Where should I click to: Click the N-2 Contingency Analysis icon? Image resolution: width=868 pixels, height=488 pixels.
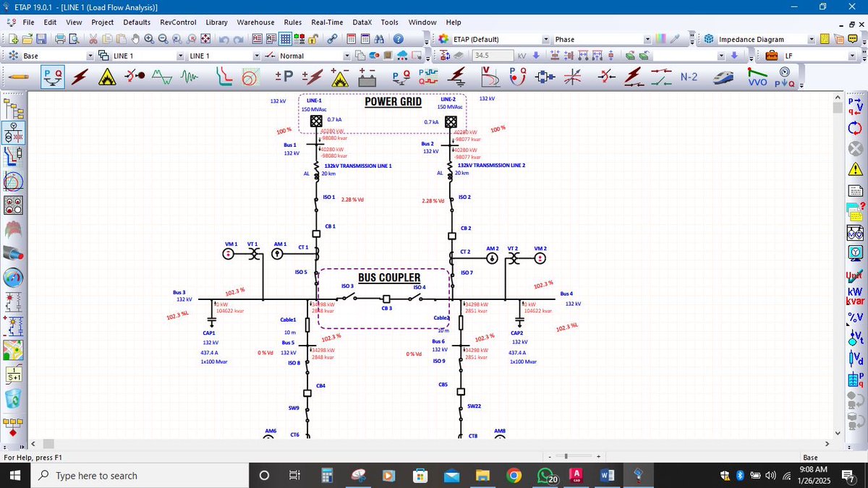(x=689, y=76)
